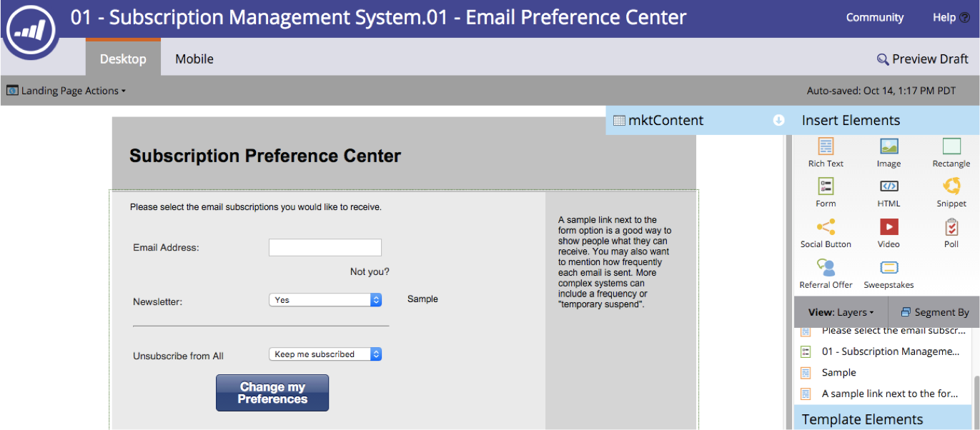Select the Desktop tab
This screenshot has width=980, height=430.
[123, 59]
